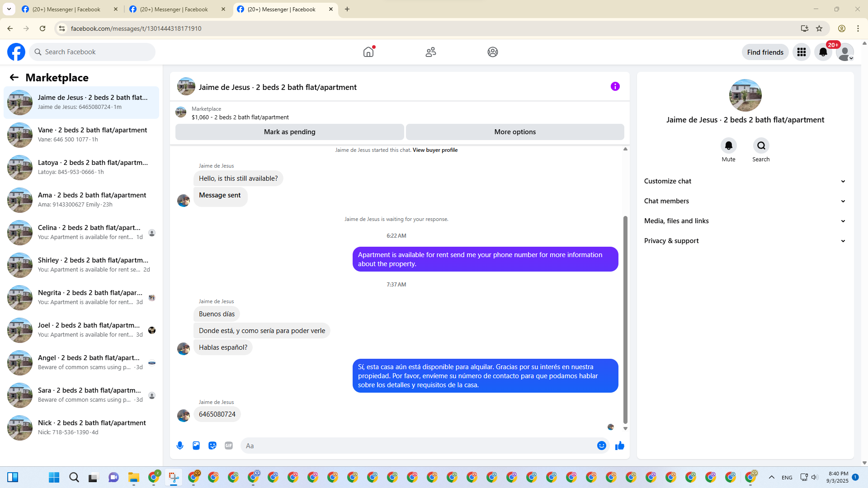This screenshot has height=488, width=868.
Task: View site information icon in address bar
Action: click(62, 28)
